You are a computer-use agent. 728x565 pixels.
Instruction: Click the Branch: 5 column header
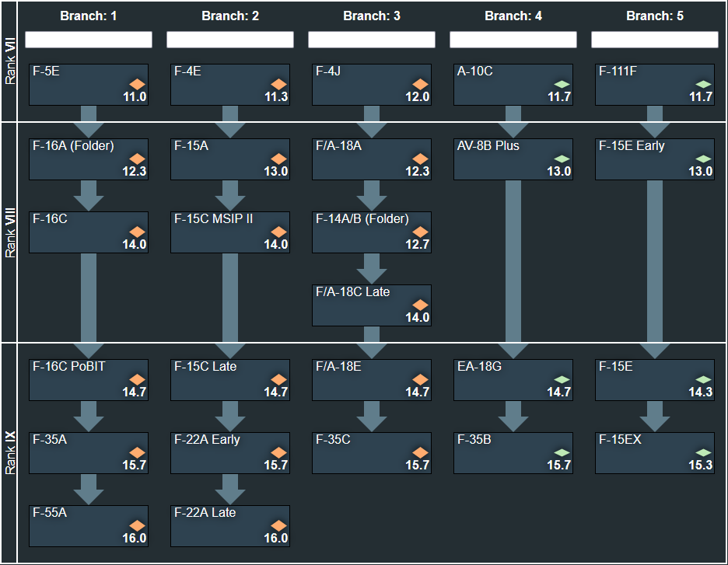[655, 16]
